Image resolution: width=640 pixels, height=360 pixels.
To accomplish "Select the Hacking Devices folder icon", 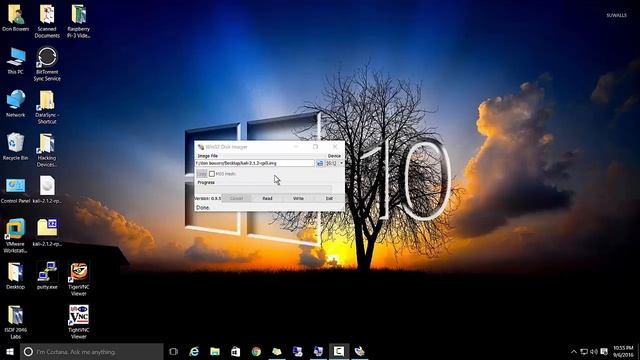I will click(47, 150).
